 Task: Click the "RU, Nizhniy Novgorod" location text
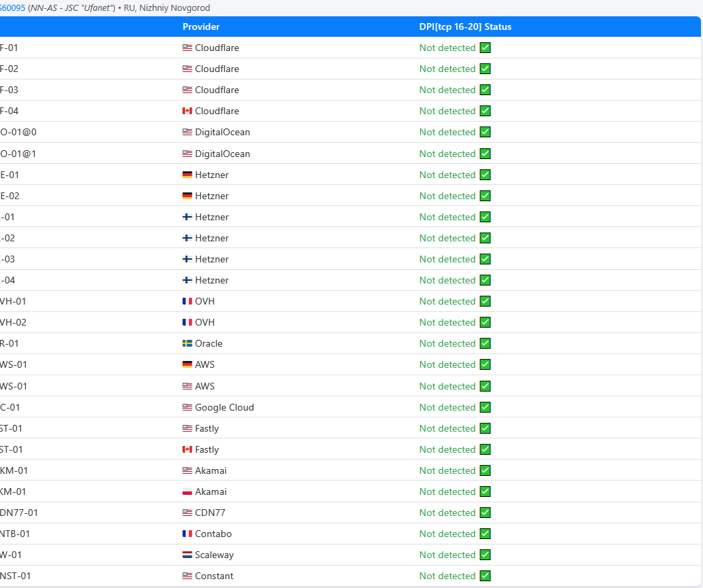[x=167, y=8]
